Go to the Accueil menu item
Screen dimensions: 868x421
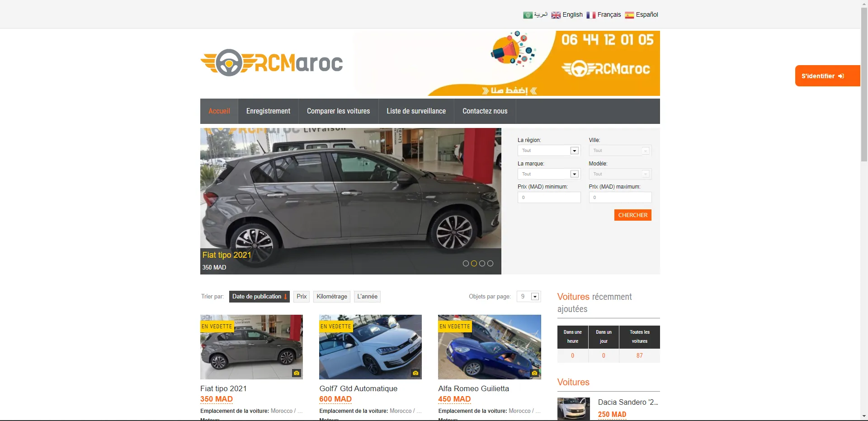(219, 111)
